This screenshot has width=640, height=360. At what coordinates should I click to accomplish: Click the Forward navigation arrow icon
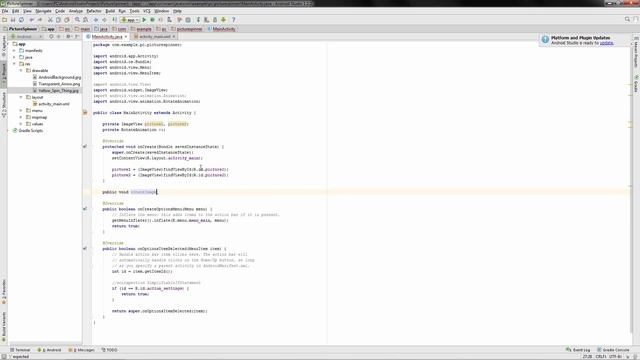point(104,20)
